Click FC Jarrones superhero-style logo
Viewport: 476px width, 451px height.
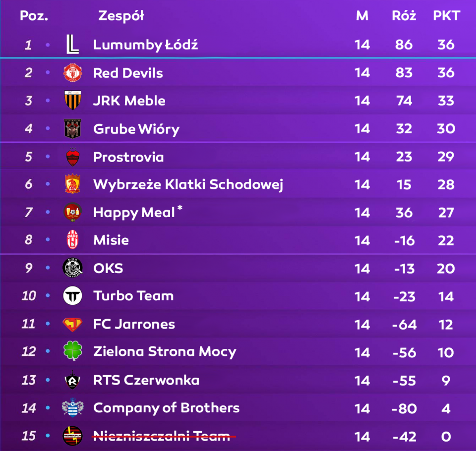72,324
